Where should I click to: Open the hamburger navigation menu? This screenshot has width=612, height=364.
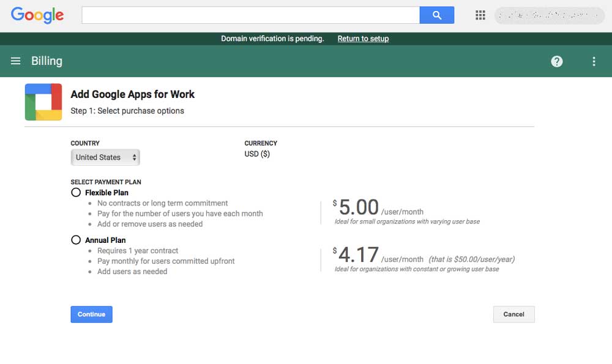(16, 61)
